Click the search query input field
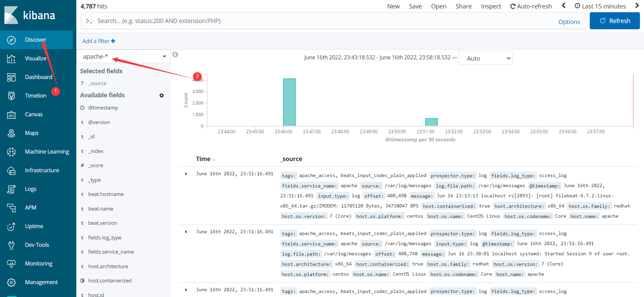This screenshot has width=644, height=297. pos(326,21)
